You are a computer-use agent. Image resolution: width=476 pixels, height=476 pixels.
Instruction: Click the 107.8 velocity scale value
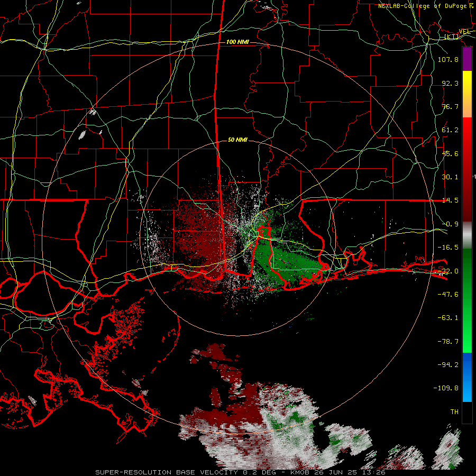click(448, 59)
